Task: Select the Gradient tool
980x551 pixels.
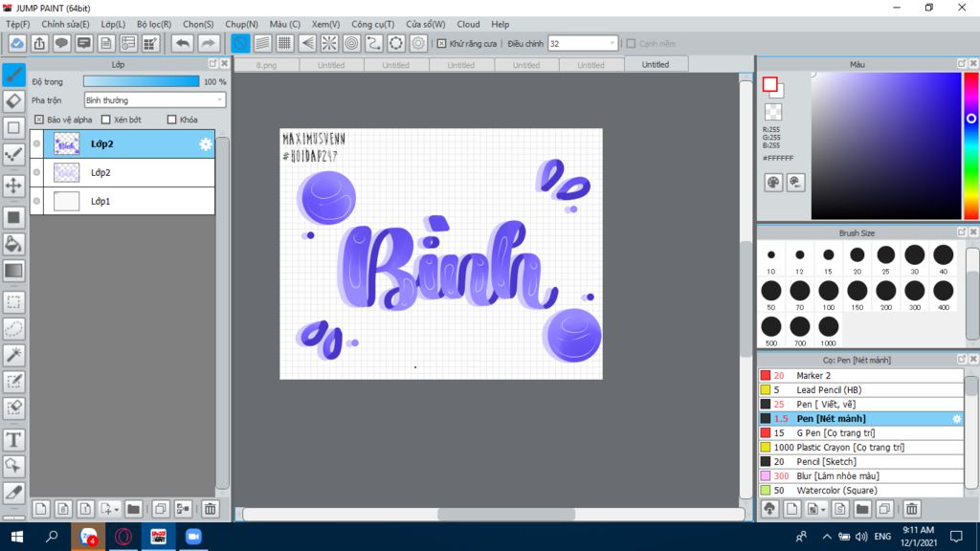Action: 13,271
